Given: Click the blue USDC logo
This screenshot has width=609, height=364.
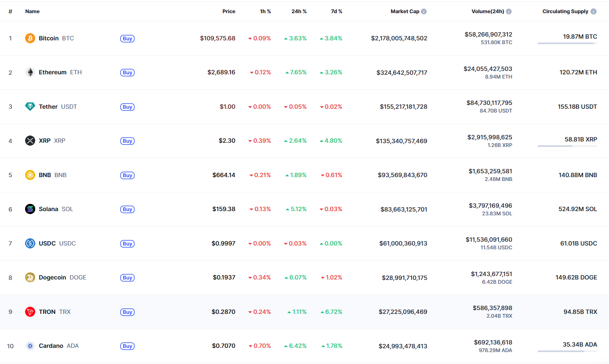Looking at the screenshot, I should 30,243.
